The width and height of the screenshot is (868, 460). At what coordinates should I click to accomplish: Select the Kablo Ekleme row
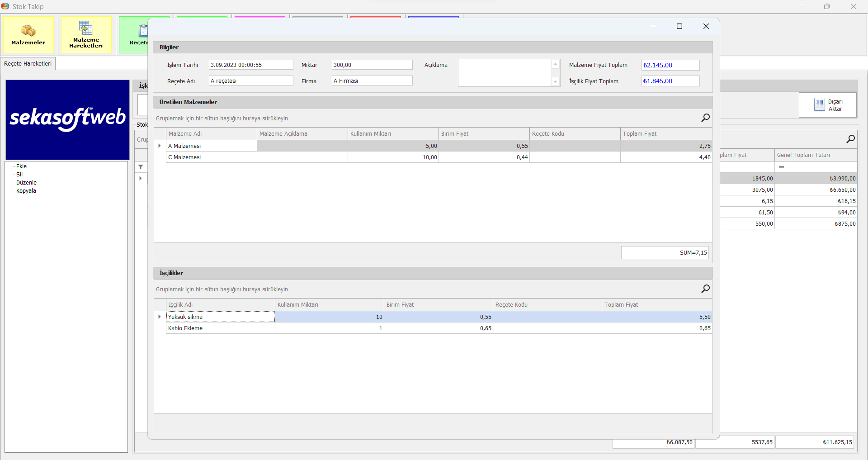click(x=220, y=328)
